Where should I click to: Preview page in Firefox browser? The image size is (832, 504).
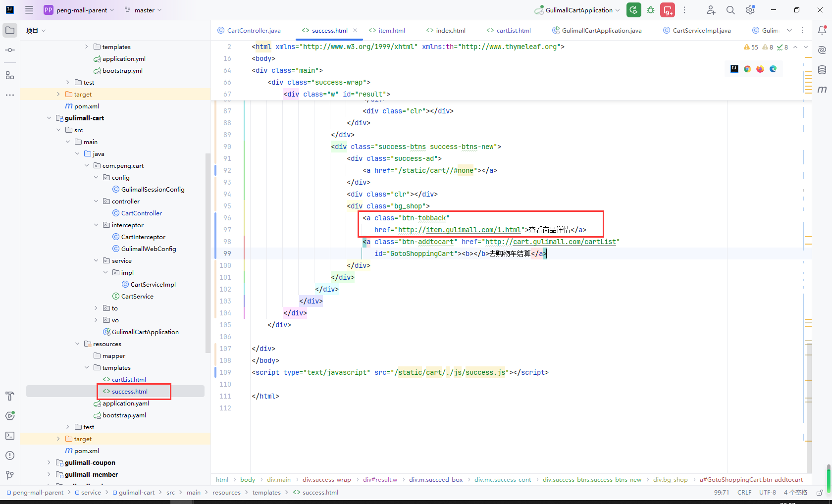click(760, 69)
